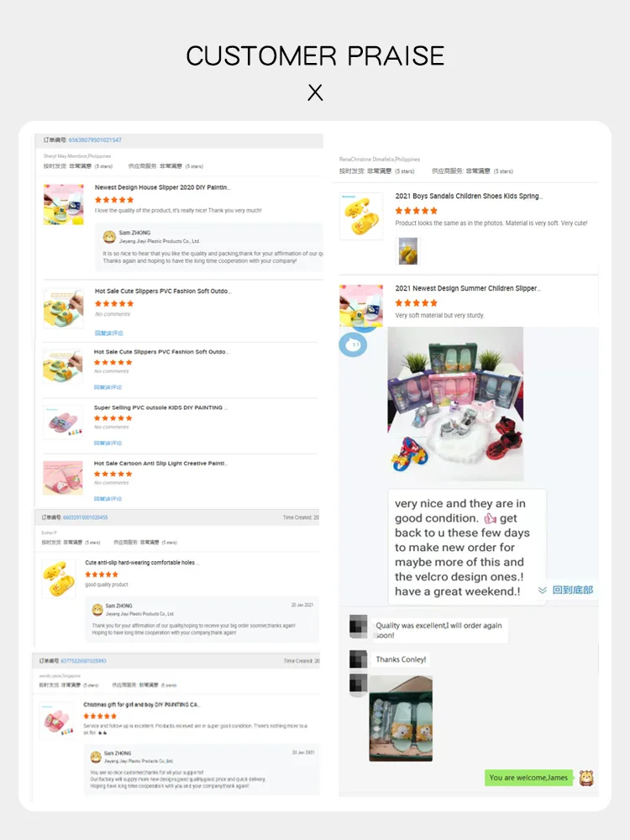Image resolution: width=630 pixels, height=840 pixels.
Task: Open the green slipper box chat photo
Action: click(401, 718)
